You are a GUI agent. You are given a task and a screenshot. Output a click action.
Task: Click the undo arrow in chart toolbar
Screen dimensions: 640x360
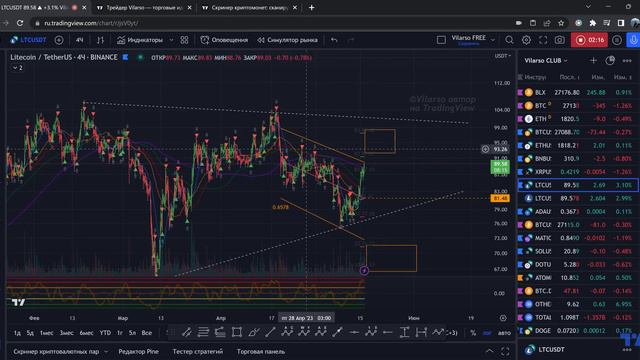click(x=334, y=40)
